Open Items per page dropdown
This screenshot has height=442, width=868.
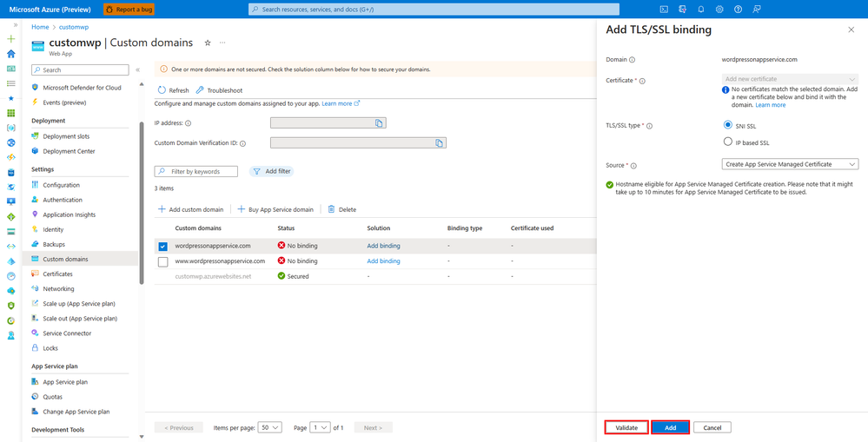coord(271,427)
